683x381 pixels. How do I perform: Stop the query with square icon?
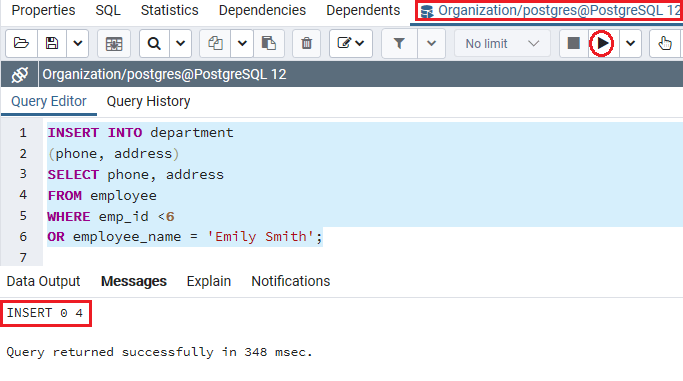pos(574,44)
